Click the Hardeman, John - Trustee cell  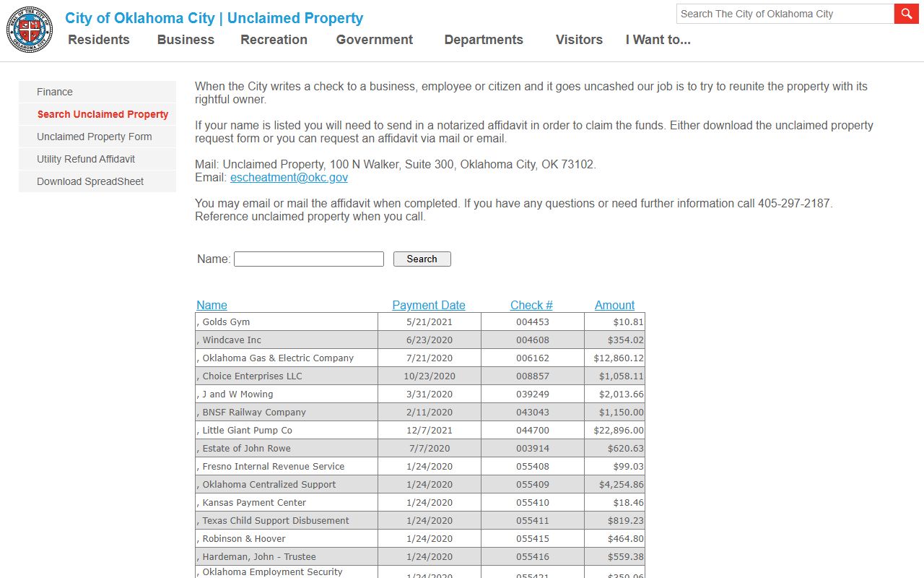(287, 556)
